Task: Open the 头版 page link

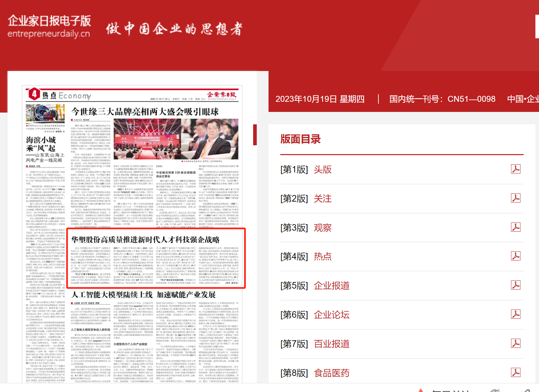Action: tap(322, 169)
